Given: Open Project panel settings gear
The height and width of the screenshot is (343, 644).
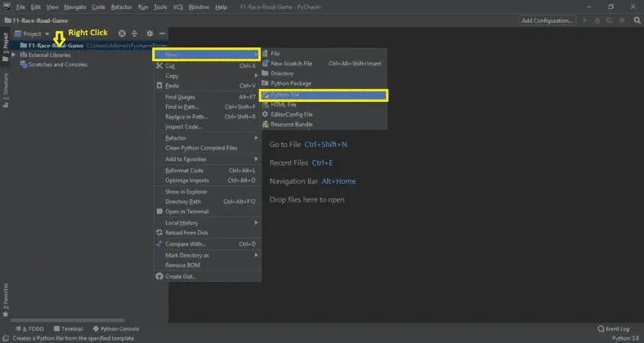Looking at the screenshot, I should [150, 33].
